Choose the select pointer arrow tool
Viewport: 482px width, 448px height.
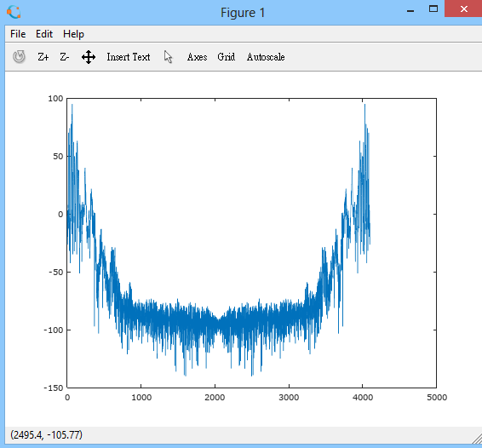[x=168, y=57]
